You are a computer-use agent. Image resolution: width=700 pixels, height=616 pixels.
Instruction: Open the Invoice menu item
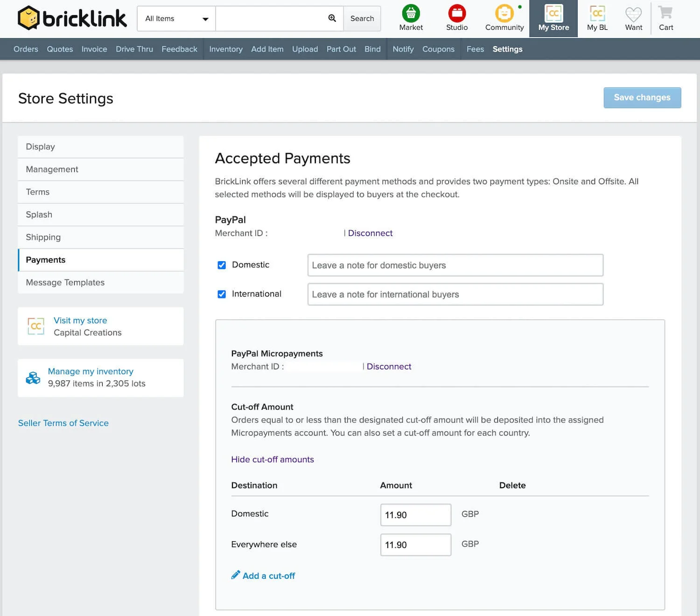[x=94, y=49]
